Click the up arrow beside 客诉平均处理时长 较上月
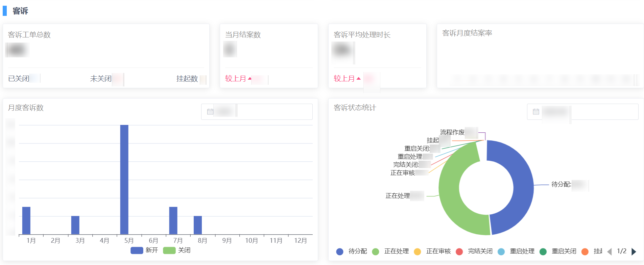 click(358, 78)
